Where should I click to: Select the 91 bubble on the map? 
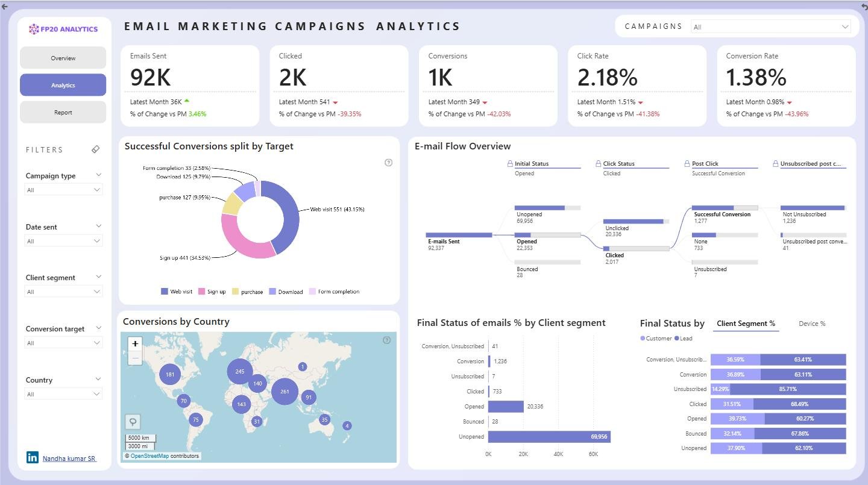point(309,397)
